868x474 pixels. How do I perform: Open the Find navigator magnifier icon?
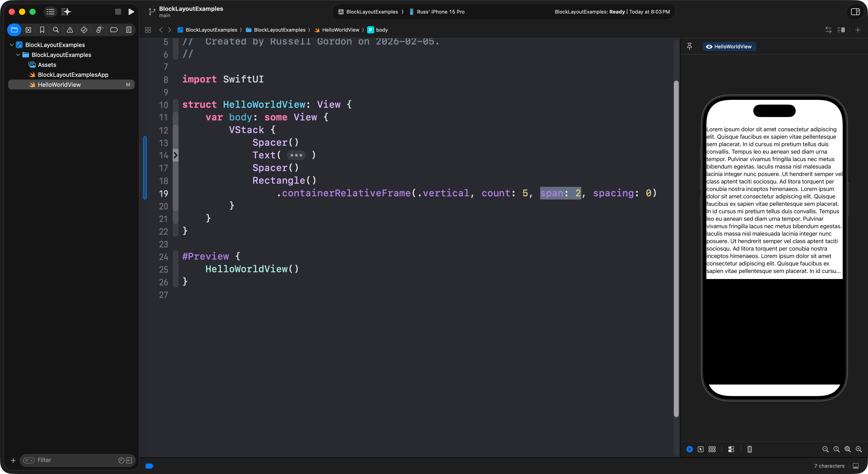click(x=56, y=30)
